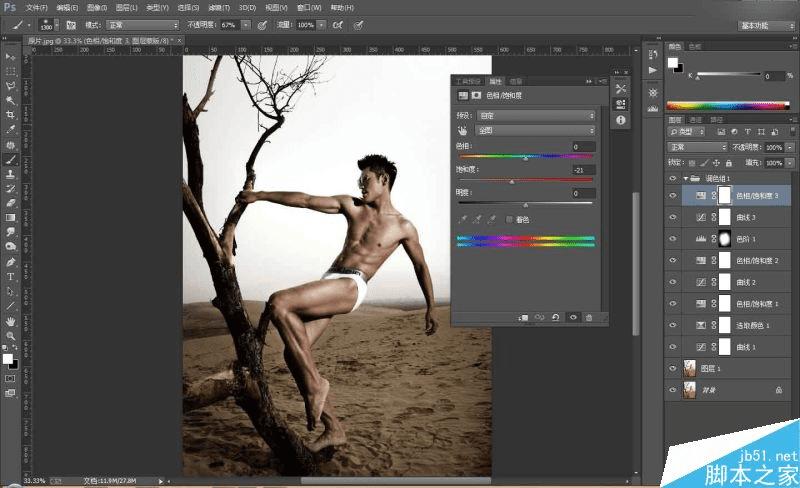Filter layers by type layer icon

pos(748,132)
